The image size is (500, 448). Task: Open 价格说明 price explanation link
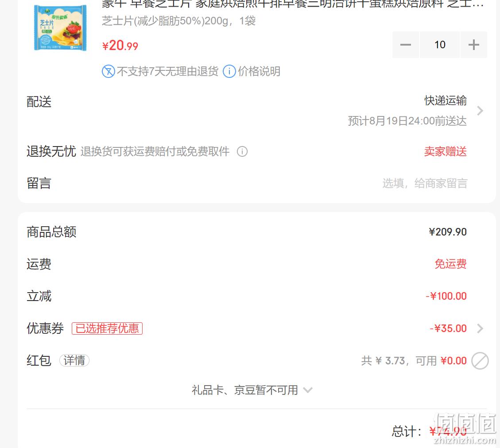pos(259,71)
